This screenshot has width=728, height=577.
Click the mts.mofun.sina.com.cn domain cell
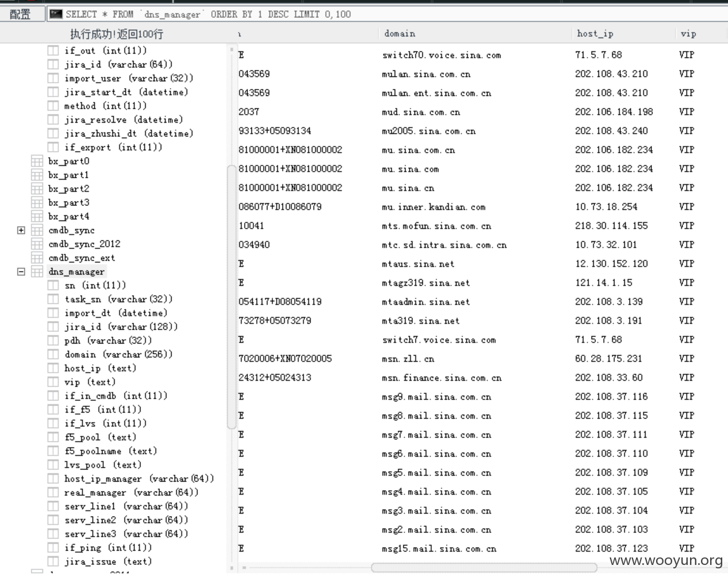coord(436,226)
